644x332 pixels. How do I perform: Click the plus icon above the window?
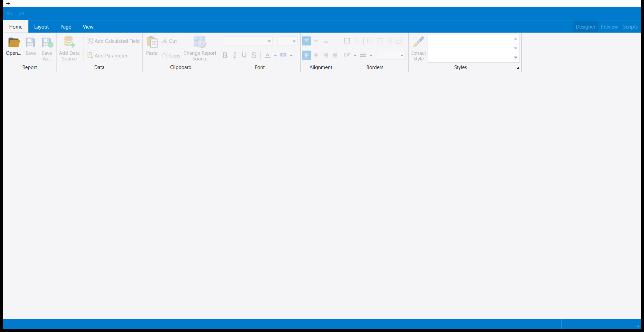click(x=8, y=3)
